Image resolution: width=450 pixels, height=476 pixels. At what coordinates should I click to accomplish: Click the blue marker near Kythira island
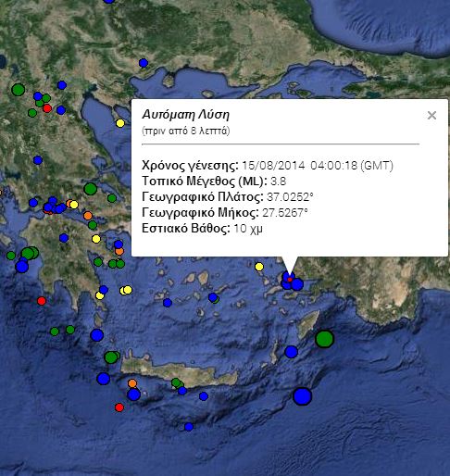[97, 335]
